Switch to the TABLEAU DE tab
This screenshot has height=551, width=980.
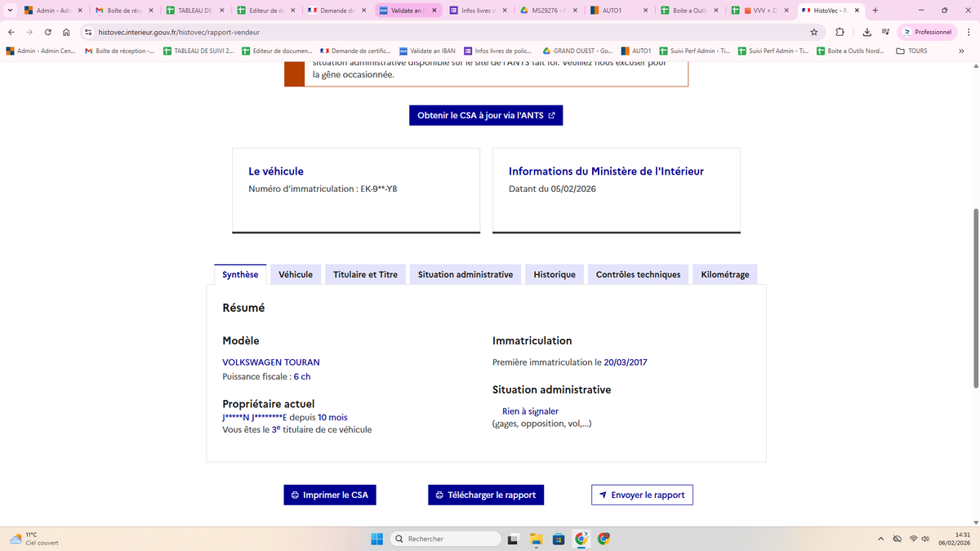(195, 11)
